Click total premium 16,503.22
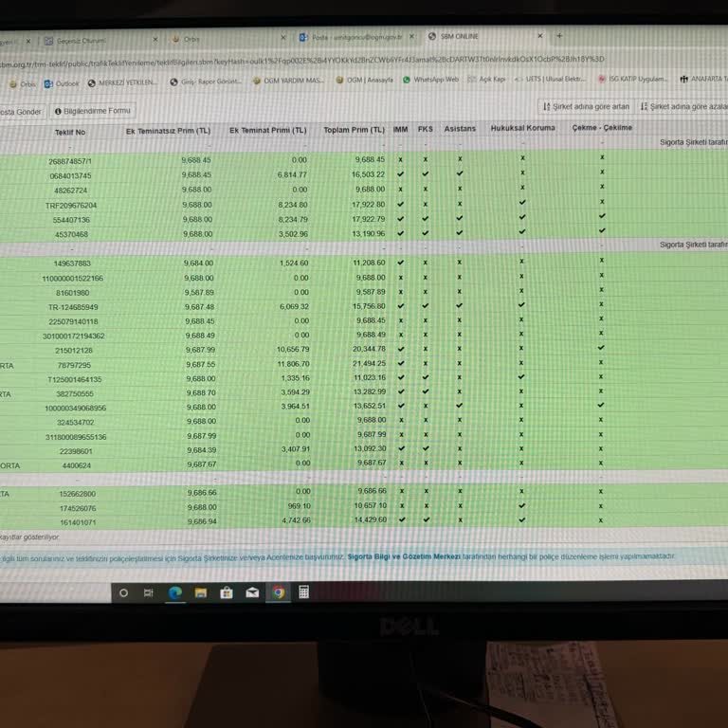Image resolution: width=728 pixels, height=728 pixels. click(368, 174)
